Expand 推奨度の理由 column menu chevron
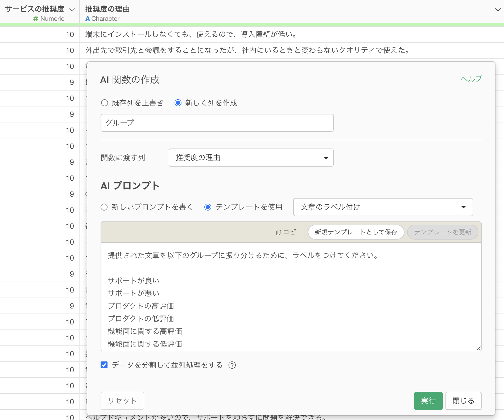The image size is (504, 420). click(x=498, y=10)
